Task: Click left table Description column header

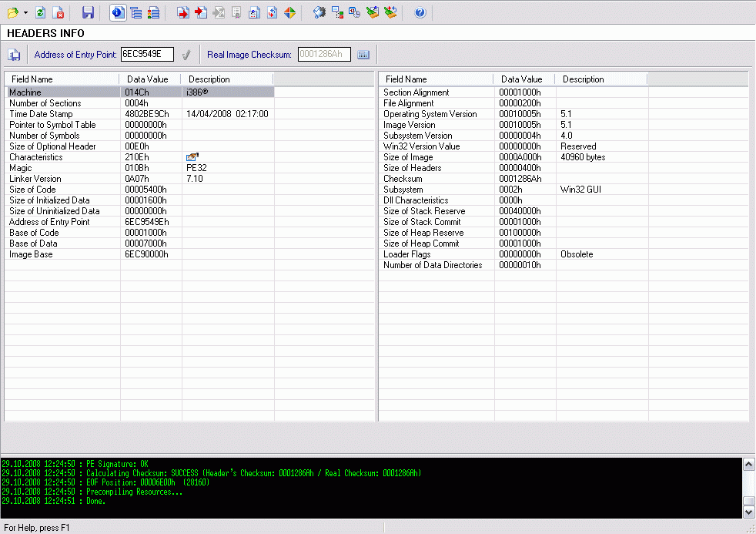Action: click(x=227, y=79)
